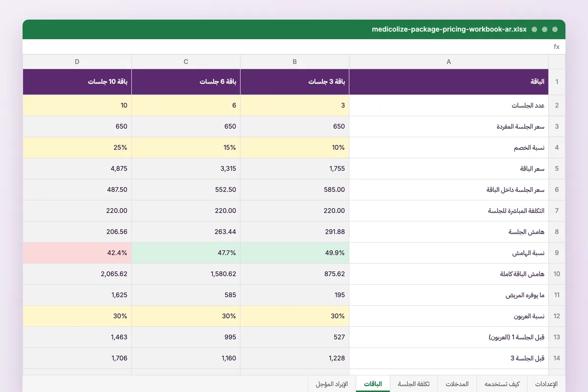Viewport: 588px width, 392px height.
Task: Select the سعر الجلسة المفردة label cell
Action: (449, 126)
